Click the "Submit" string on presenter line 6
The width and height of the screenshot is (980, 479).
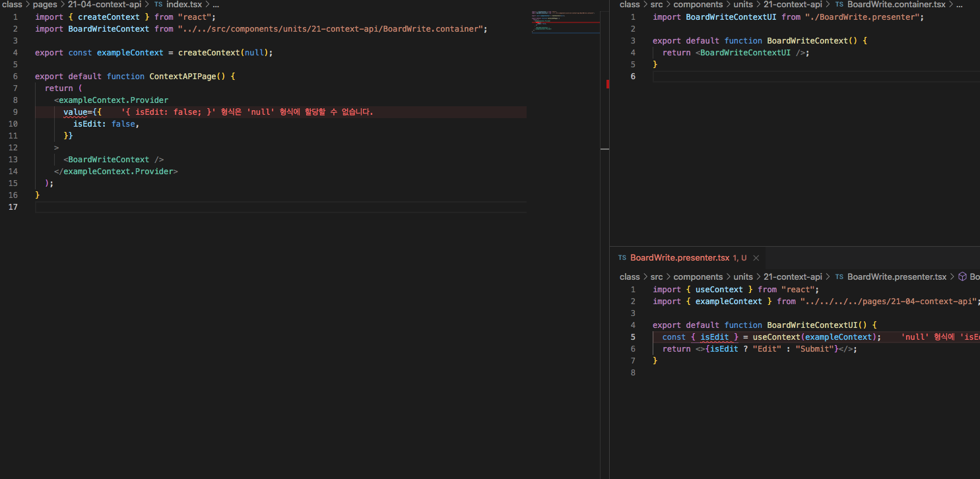click(x=814, y=349)
